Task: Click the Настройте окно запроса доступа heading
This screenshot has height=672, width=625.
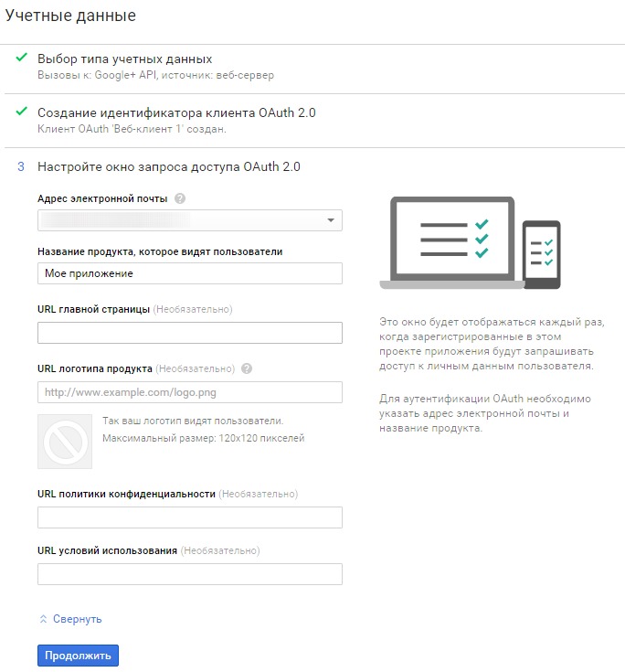Action: [168, 167]
